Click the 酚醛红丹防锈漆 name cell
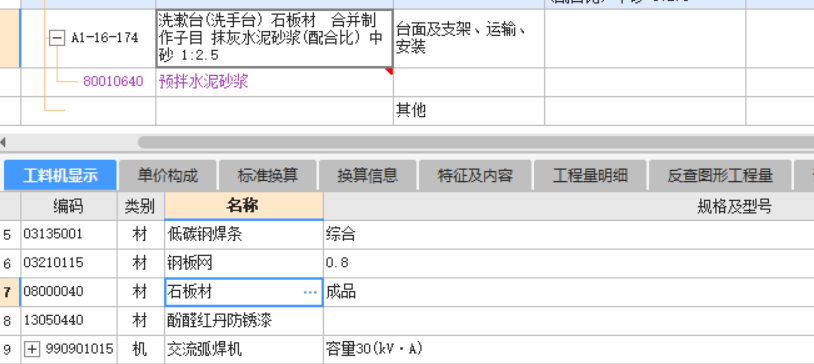 pyautogui.click(x=243, y=320)
